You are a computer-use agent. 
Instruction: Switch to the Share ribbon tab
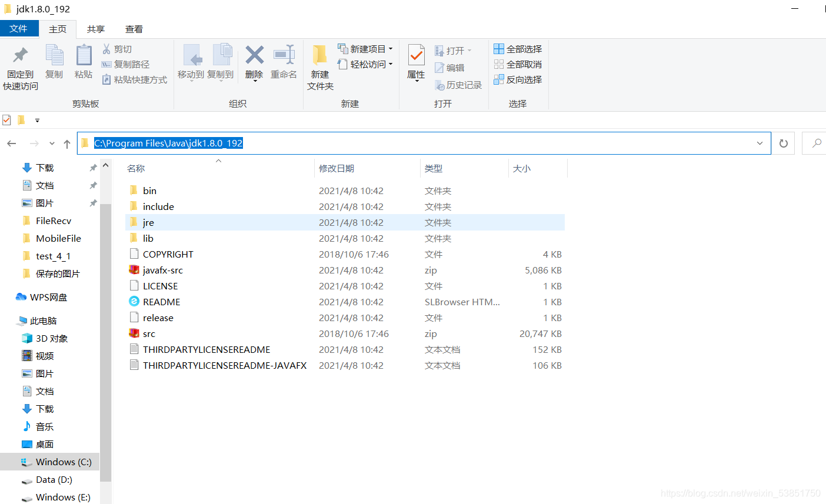(x=95, y=29)
